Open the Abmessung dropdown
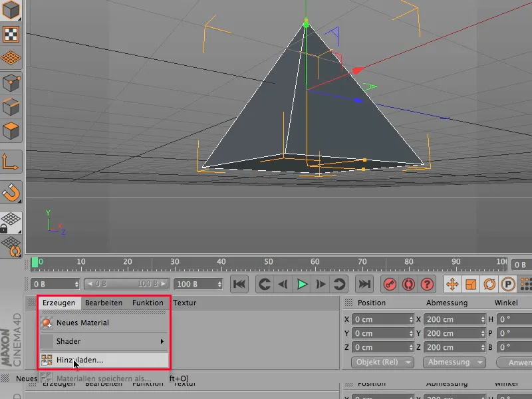 454,362
